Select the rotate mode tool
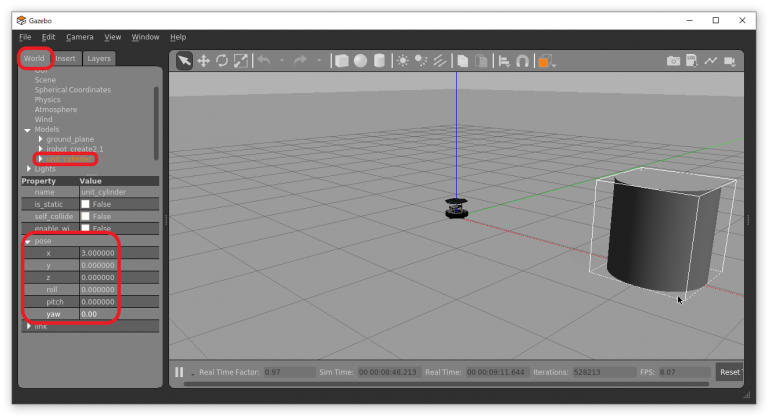 [221, 61]
